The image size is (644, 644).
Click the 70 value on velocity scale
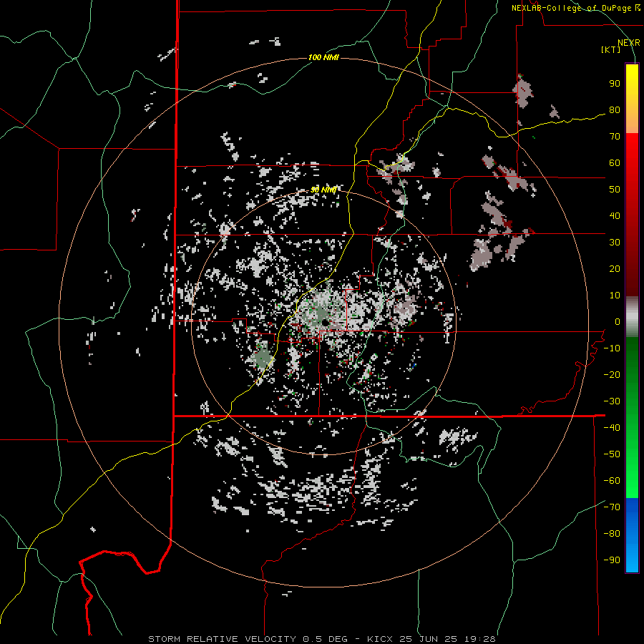pyautogui.click(x=615, y=137)
